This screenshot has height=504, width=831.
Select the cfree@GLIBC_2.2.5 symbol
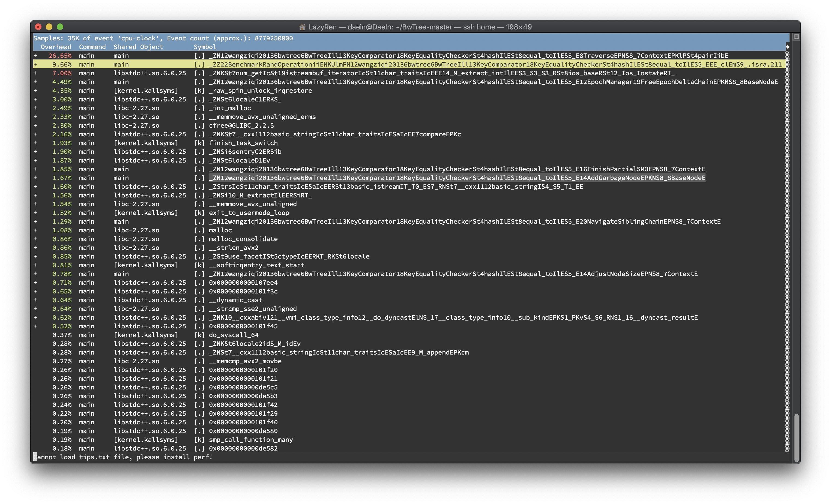tap(241, 125)
